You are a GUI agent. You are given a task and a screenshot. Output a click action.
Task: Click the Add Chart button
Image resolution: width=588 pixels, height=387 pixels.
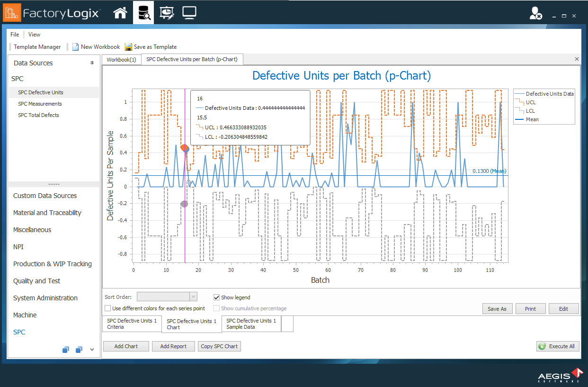click(126, 346)
